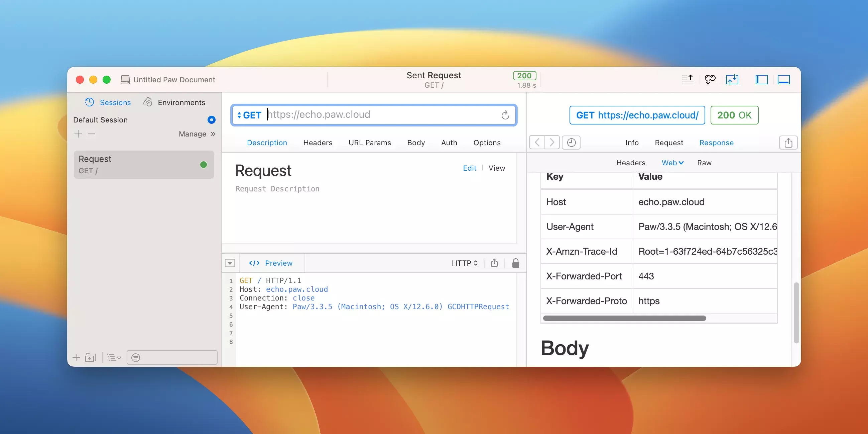Viewport: 868px width, 434px height.
Task: Open the response history clock button
Action: tap(571, 143)
